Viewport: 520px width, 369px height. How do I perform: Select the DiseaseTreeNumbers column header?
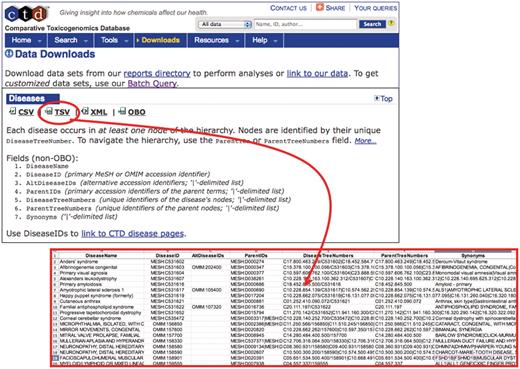click(x=328, y=256)
